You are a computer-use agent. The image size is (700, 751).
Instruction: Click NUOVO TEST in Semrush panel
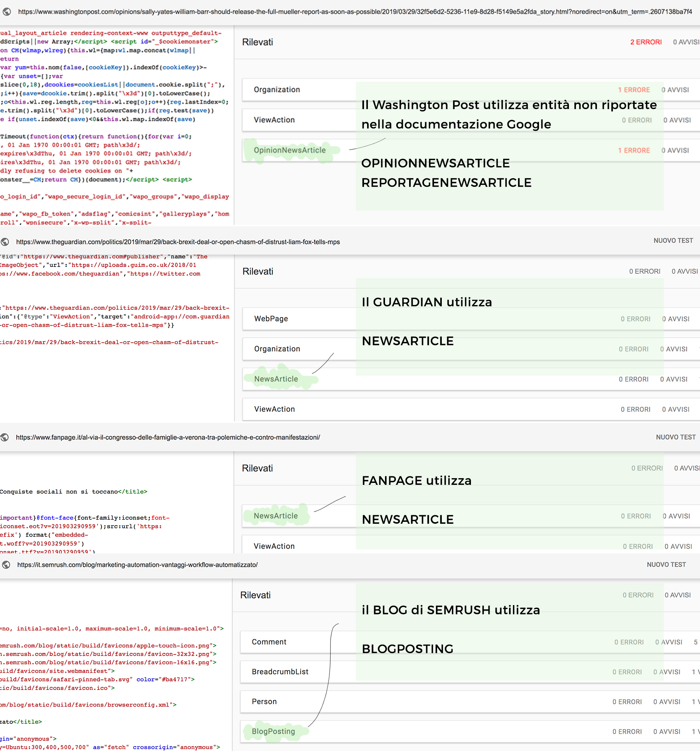pos(666,564)
